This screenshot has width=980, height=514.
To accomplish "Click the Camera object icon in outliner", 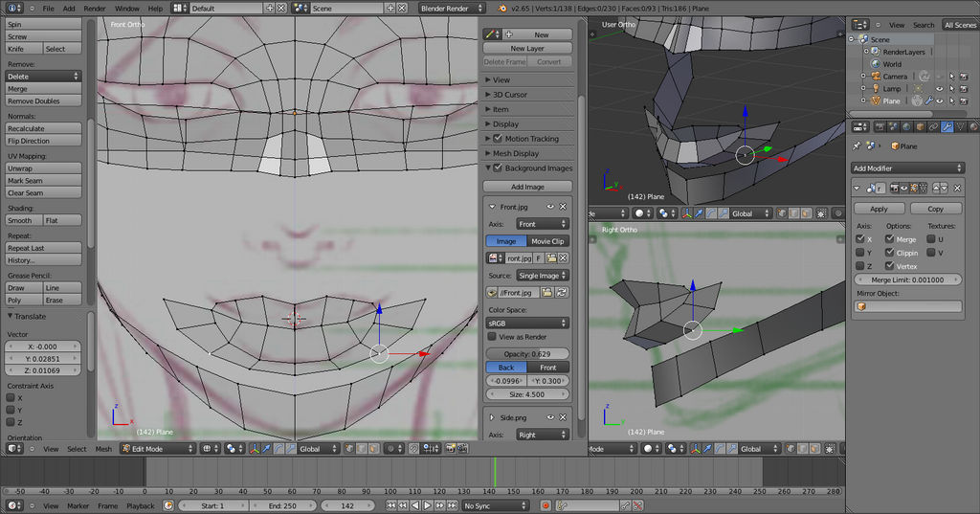I will 875,77.
